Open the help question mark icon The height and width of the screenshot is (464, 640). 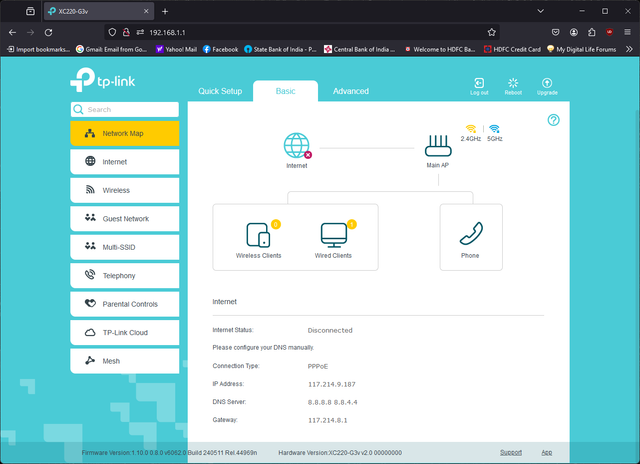pyautogui.click(x=554, y=120)
